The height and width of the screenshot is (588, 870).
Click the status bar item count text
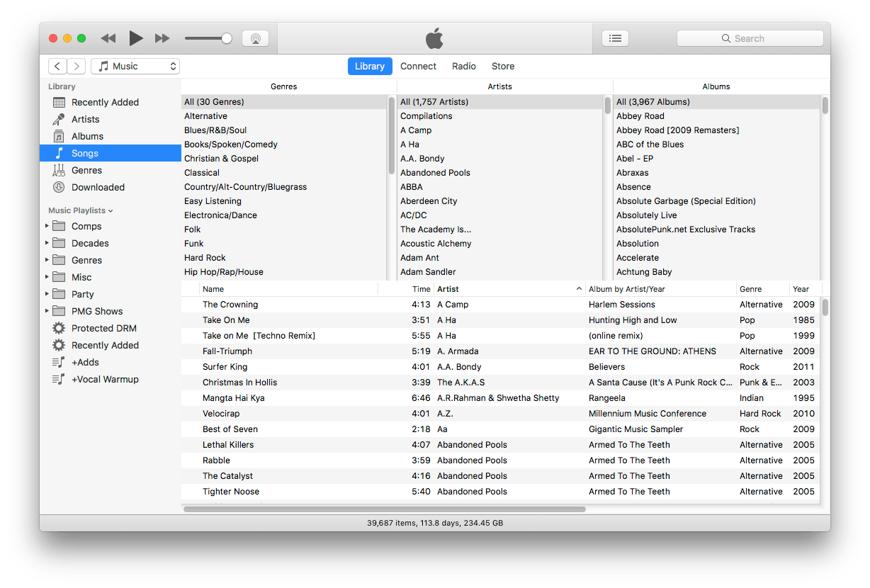tap(435, 523)
